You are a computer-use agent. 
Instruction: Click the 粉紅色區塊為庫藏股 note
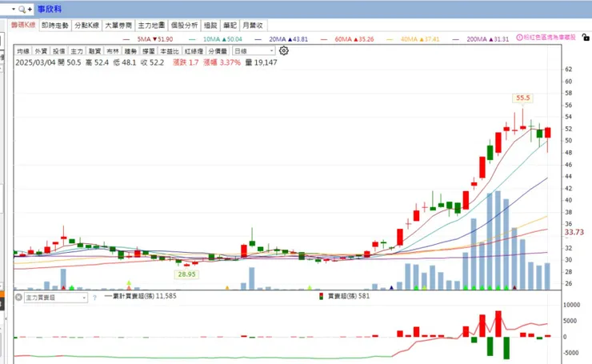pos(550,38)
